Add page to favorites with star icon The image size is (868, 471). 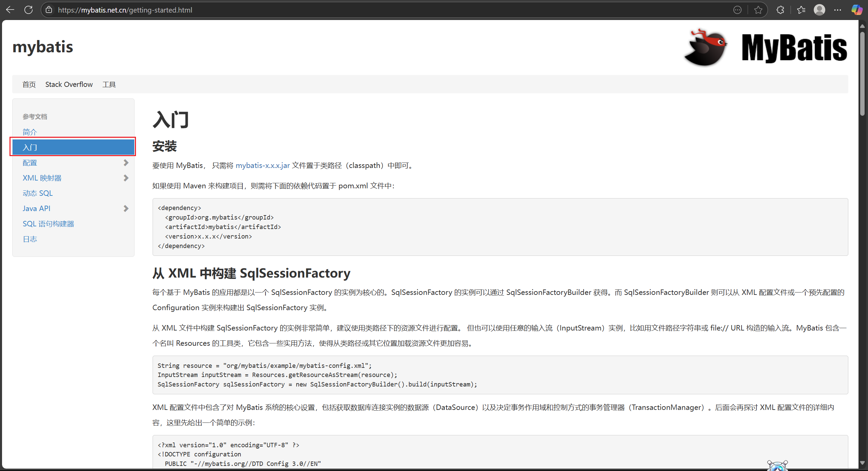click(758, 10)
